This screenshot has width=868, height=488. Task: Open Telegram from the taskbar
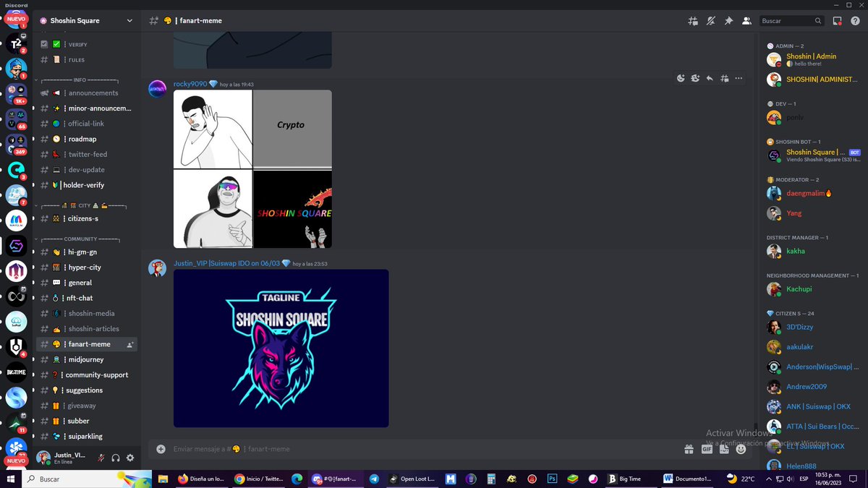tap(374, 479)
